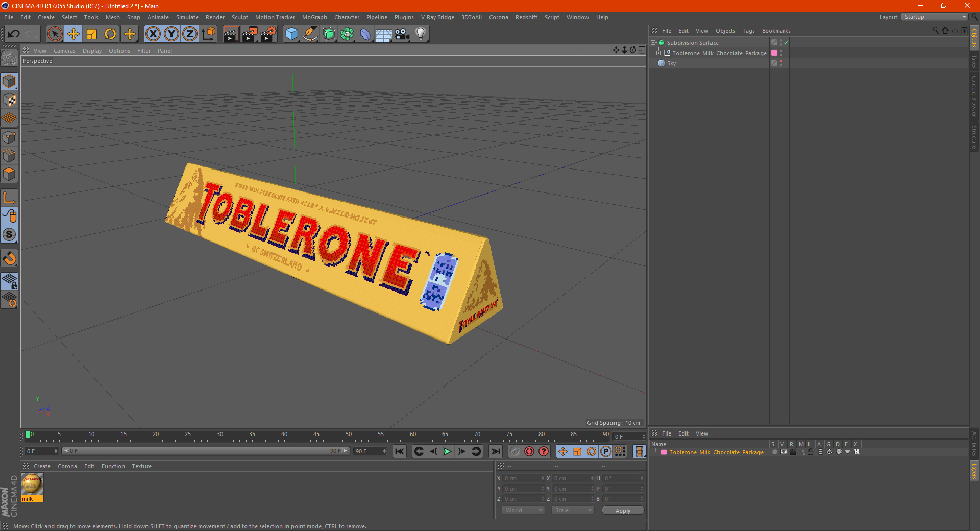This screenshot has width=980, height=531.
Task: Click Record Active Objects button
Action: point(515,451)
